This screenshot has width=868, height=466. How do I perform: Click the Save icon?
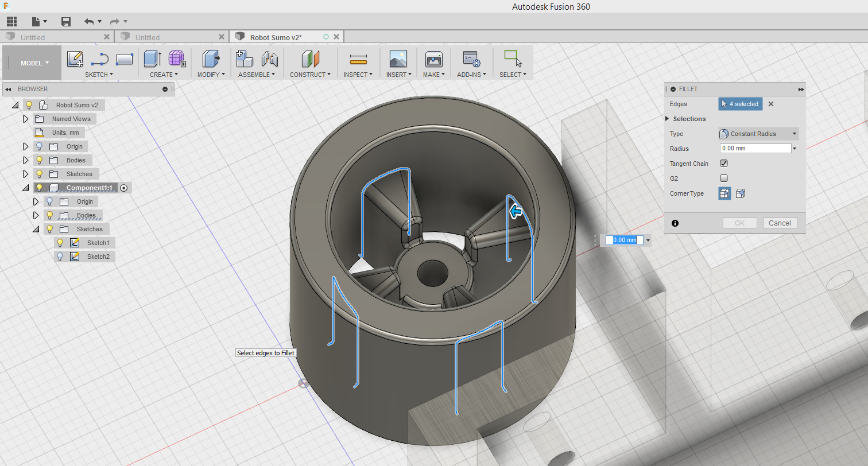pos(66,21)
